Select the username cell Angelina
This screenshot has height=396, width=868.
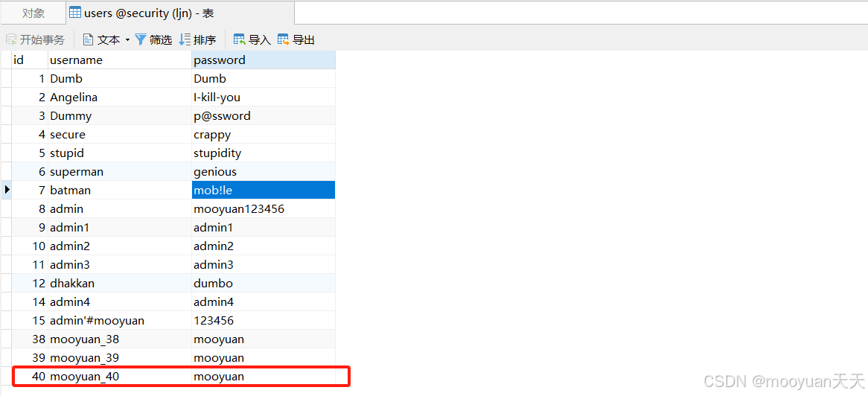pos(120,98)
